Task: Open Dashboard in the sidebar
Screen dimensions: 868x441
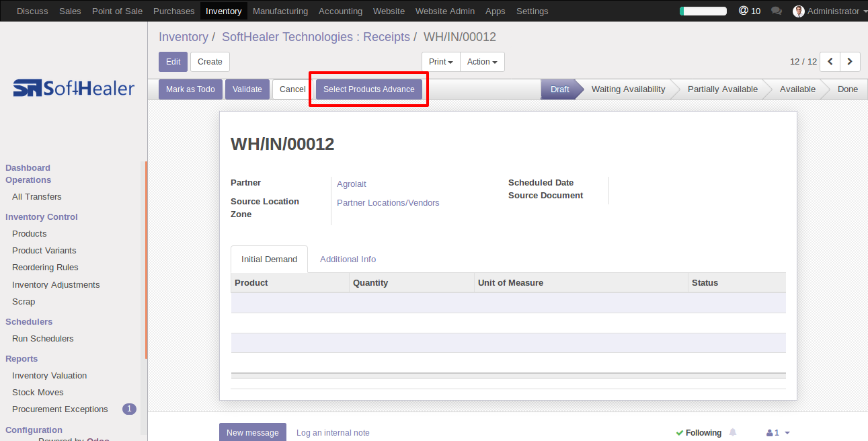Action: (x=28, y=168)
